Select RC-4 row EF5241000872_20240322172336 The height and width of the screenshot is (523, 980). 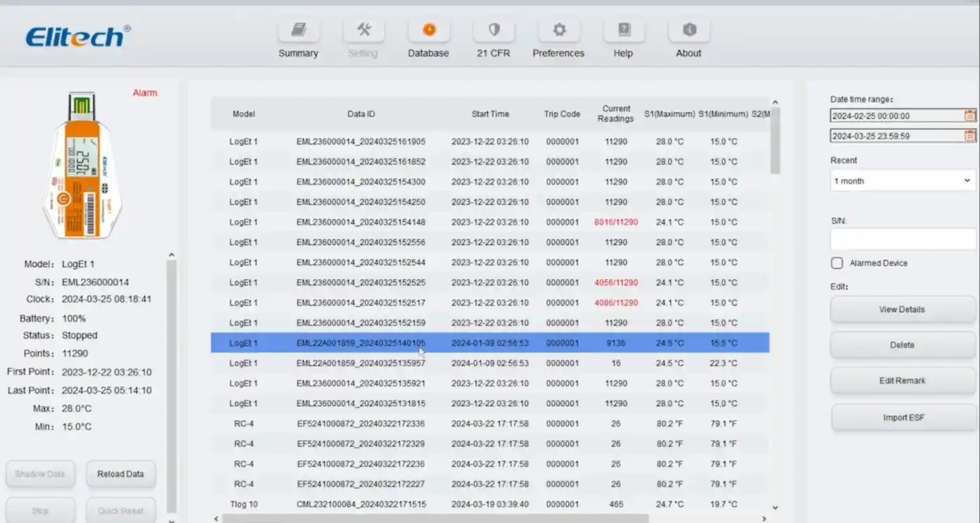click(490, 424)
